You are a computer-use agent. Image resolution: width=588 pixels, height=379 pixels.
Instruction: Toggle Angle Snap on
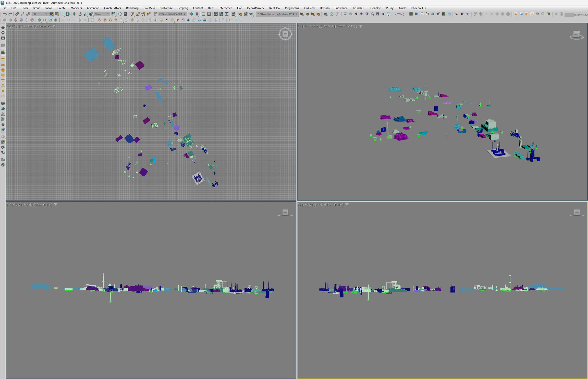pyautogui.click(x=138, y=14)
